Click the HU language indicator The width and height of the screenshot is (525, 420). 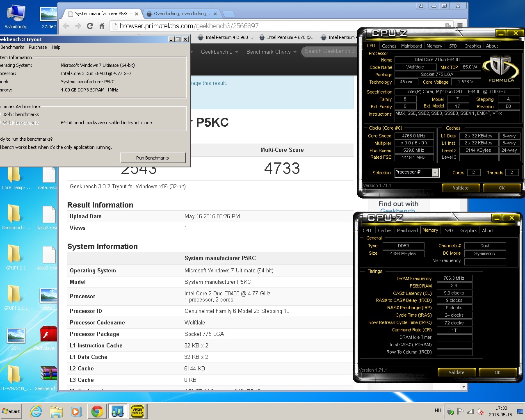click(x=438, y=411)
